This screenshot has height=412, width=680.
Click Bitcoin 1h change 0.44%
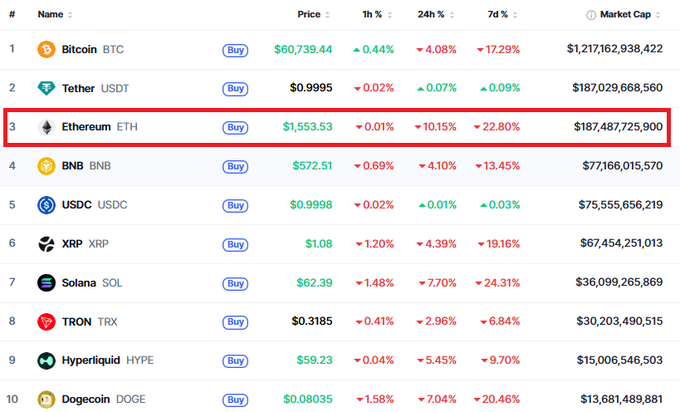[373, 50]
